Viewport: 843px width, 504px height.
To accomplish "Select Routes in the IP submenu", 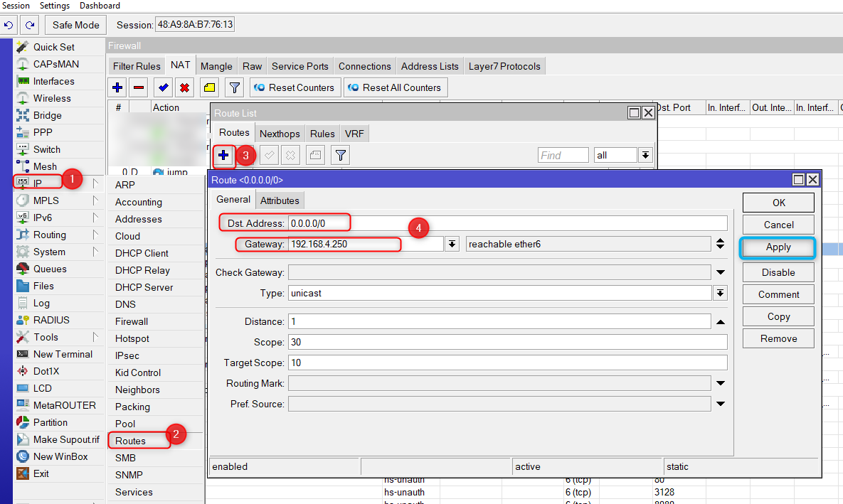I will tap(131, 441).
